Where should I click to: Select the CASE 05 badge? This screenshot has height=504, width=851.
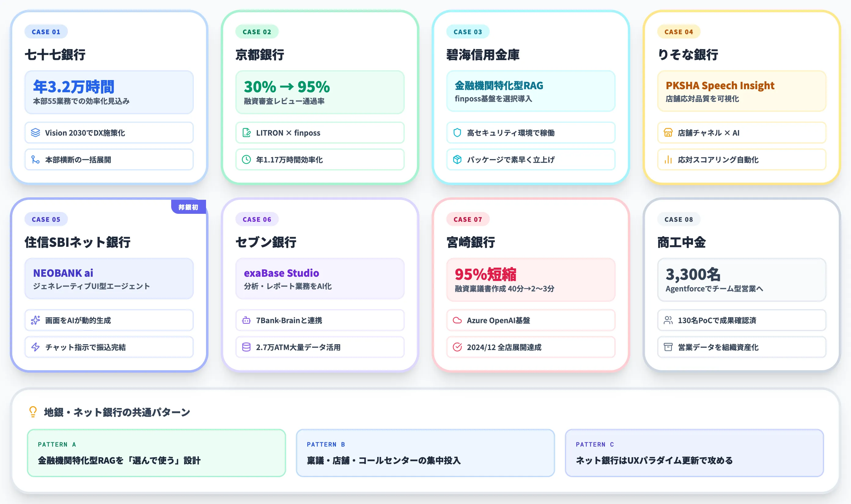(x=46, y=219)
